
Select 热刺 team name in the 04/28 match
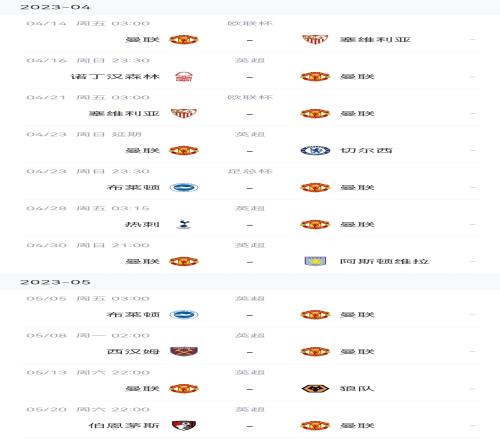tap(142, 225)
